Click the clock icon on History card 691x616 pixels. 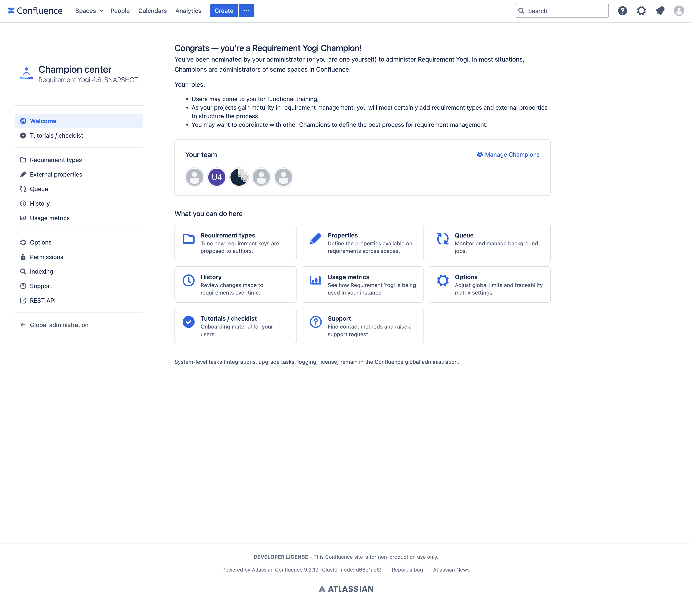point(189,281)
